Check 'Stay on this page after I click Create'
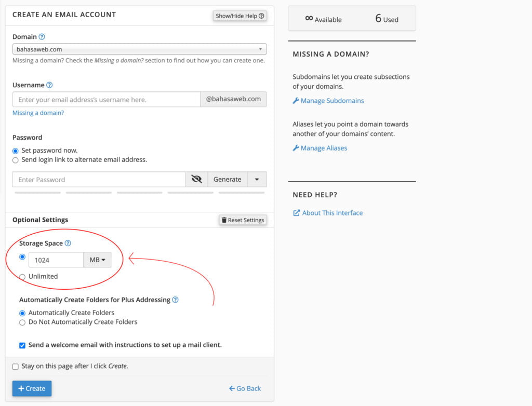This screenshot has width=532, height=406. coord(15,367)
